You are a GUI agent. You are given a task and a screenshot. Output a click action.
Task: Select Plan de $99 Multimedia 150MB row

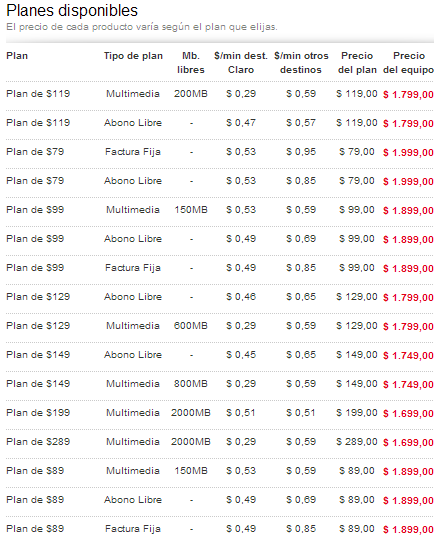click(x=220, y=210)
